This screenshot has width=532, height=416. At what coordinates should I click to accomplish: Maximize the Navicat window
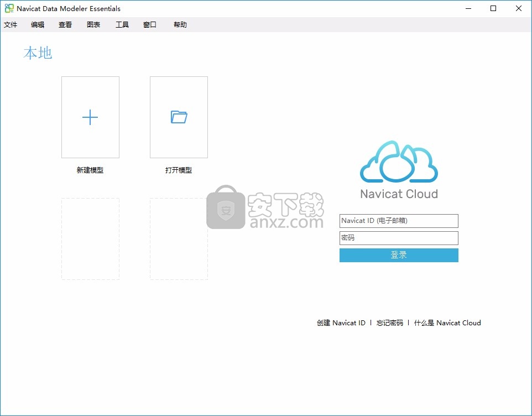pos(493,8)
